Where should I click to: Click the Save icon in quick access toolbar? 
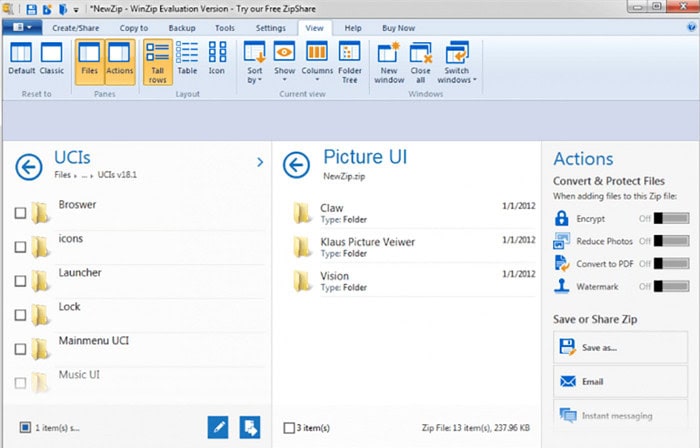(x=31, y=9)
